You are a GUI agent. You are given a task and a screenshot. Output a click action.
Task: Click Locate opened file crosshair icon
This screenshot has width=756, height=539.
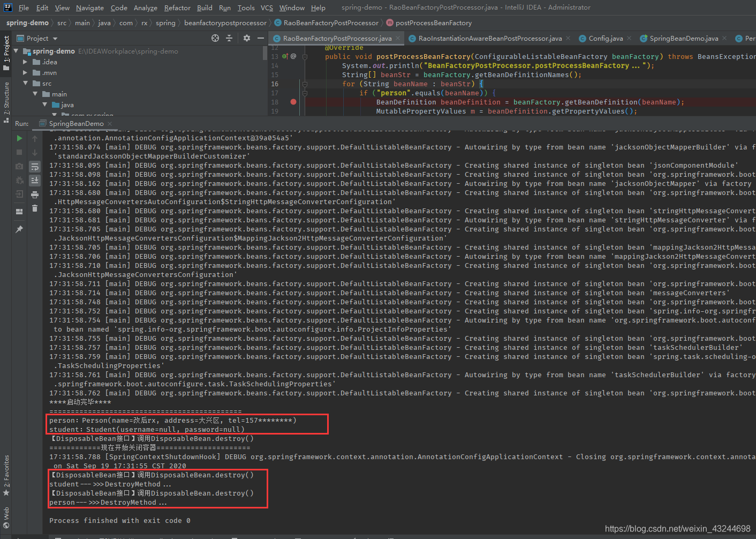click(215, 38)
